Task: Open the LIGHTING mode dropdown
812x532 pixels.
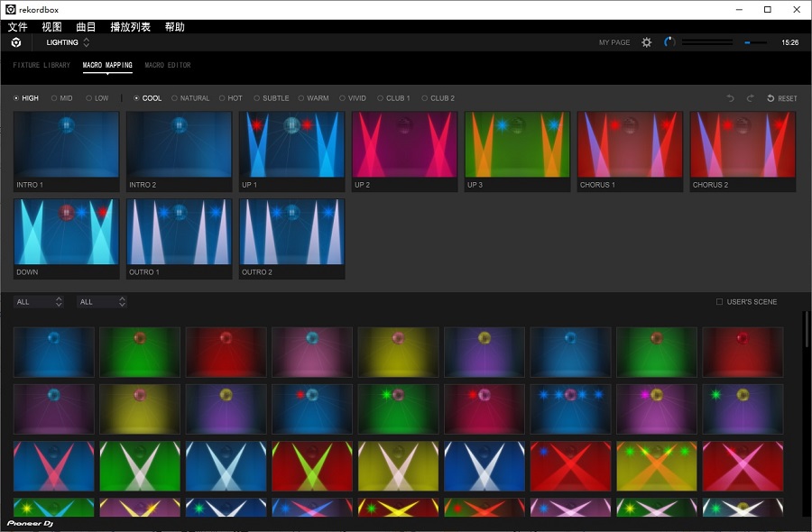Action: pos(69,42)
